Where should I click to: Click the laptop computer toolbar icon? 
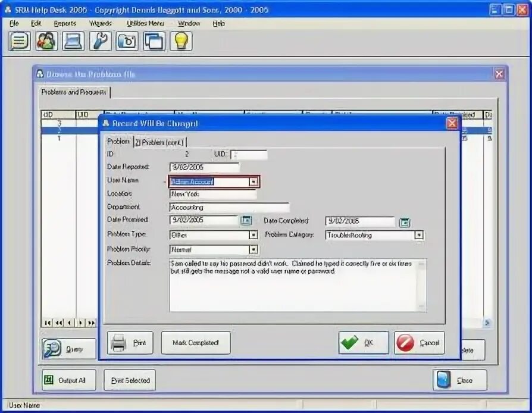pos(73,41)
